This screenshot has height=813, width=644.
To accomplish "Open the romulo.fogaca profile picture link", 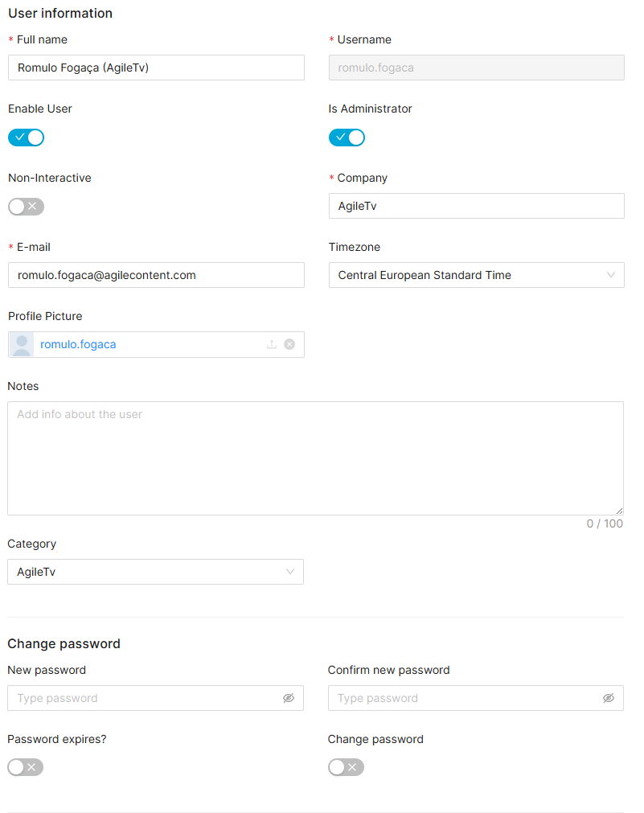I will (78, 344).
